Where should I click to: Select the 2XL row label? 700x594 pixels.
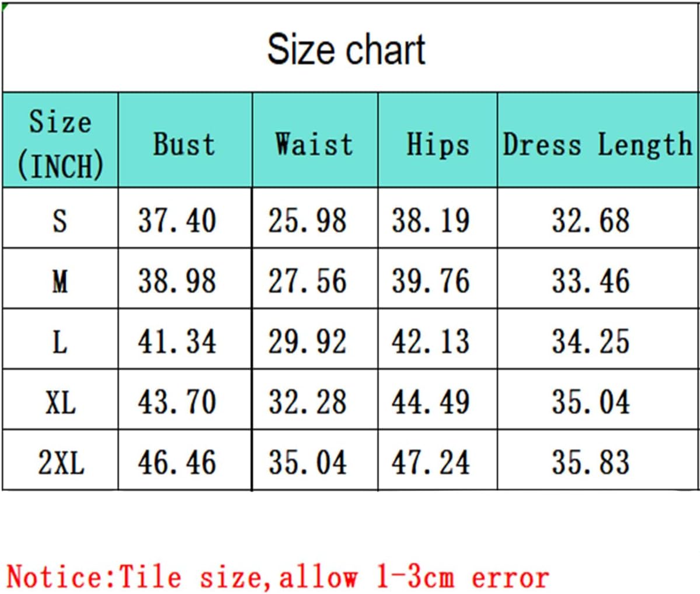pyautogui.click(x=61, y=463)
